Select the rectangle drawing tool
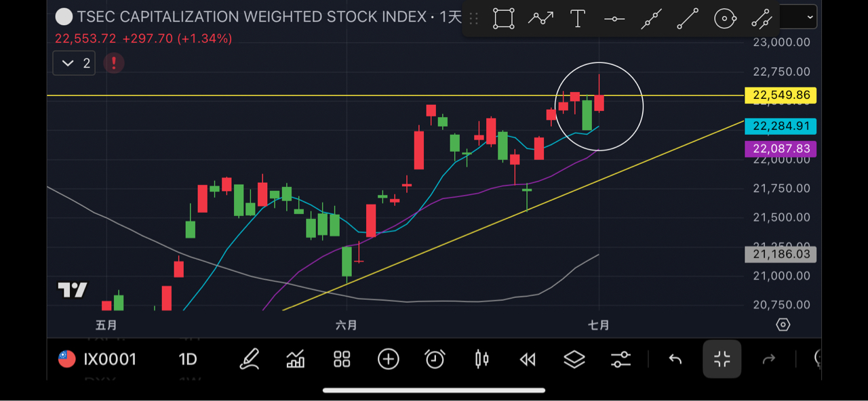 (503, 19)
